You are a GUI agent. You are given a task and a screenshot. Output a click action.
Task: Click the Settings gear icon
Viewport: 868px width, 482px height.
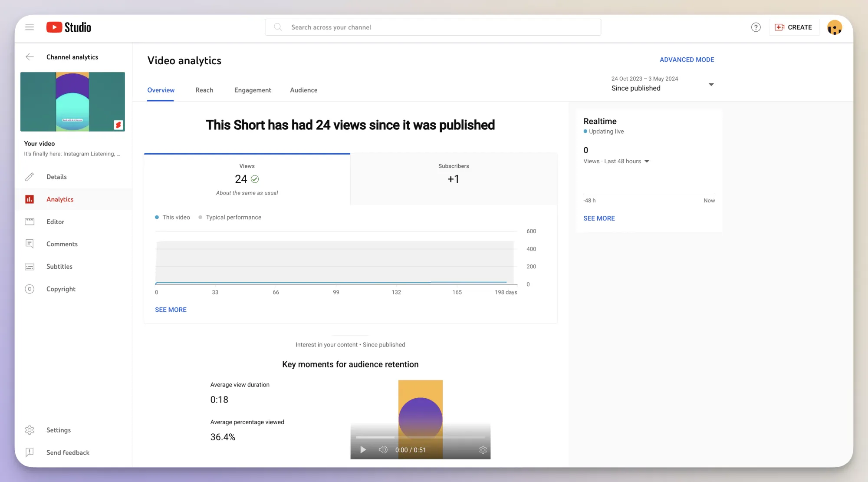point(29,430)
